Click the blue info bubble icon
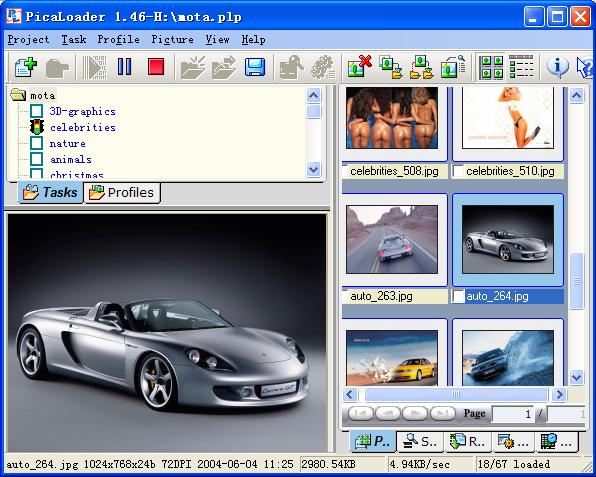Screen dimensions: 596x477 (x=558, y=67)
